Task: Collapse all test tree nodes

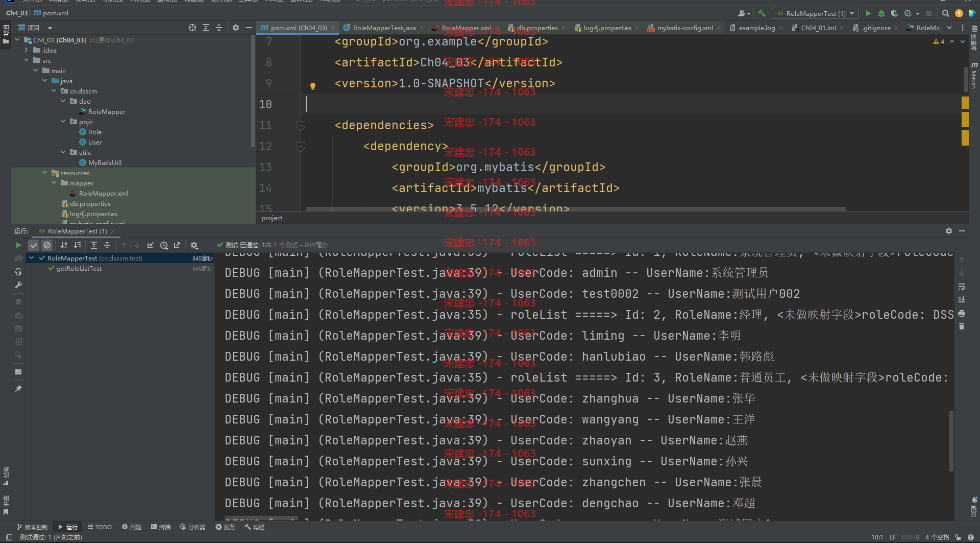Action: point(107,245)
